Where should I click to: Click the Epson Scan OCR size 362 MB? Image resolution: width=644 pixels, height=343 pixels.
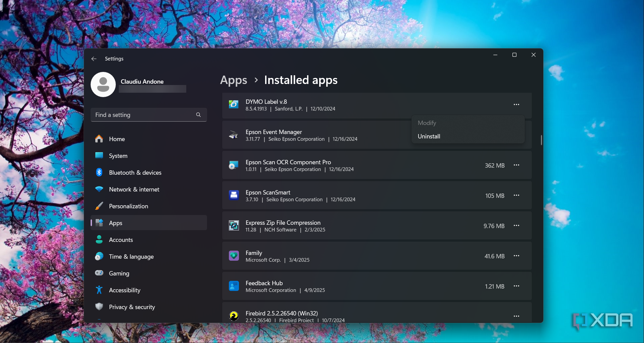tap(495, 166)
